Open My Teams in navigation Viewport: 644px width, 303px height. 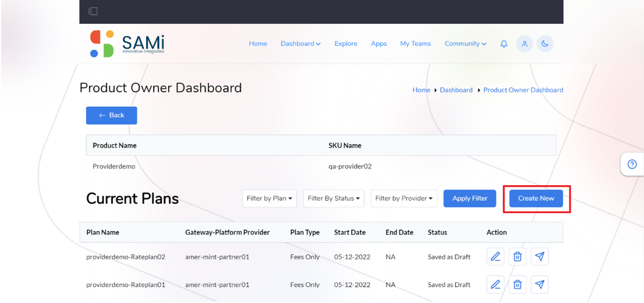tap(416, 43)
